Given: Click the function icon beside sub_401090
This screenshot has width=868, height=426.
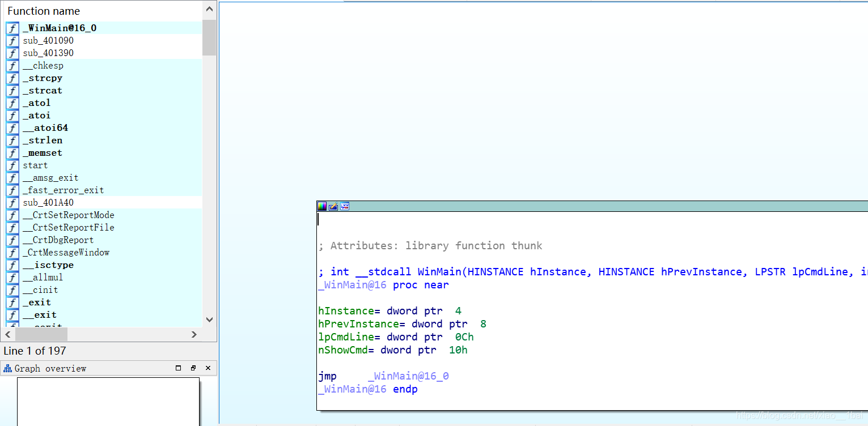Looking at the screenshot, I should point(12,40).
